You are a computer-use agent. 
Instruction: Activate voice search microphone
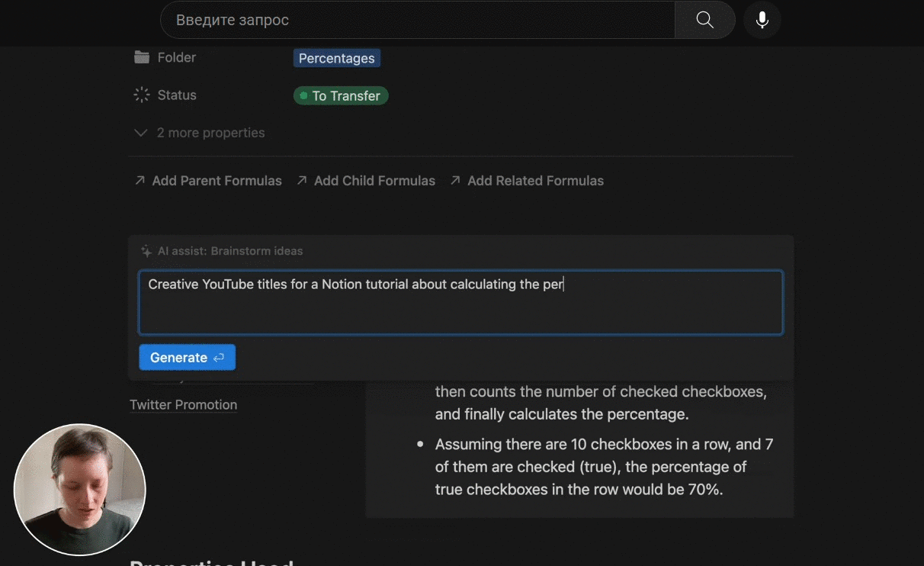coord(762,20)
